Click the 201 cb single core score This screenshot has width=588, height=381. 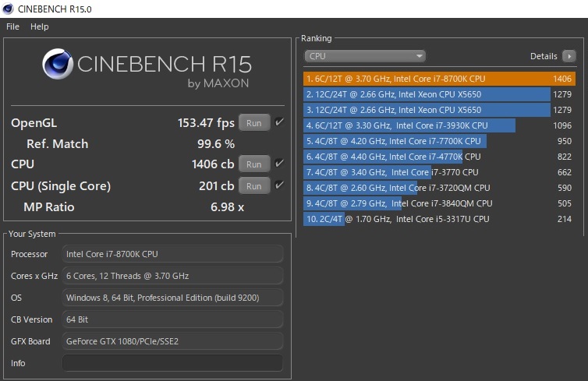(216, 185)
